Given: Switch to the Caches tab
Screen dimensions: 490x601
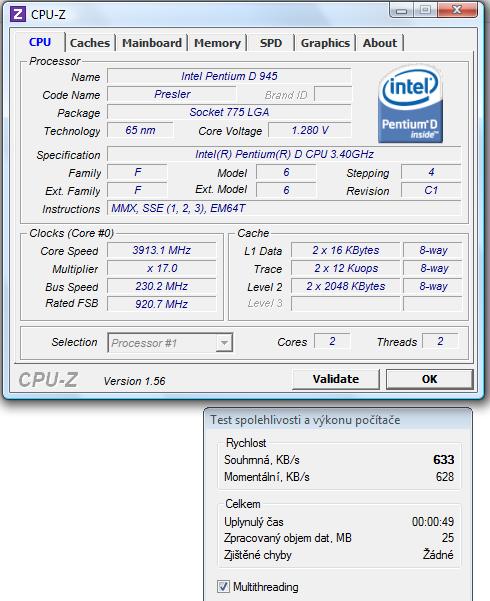Looking at the screenshot, I should click(90, 43).
